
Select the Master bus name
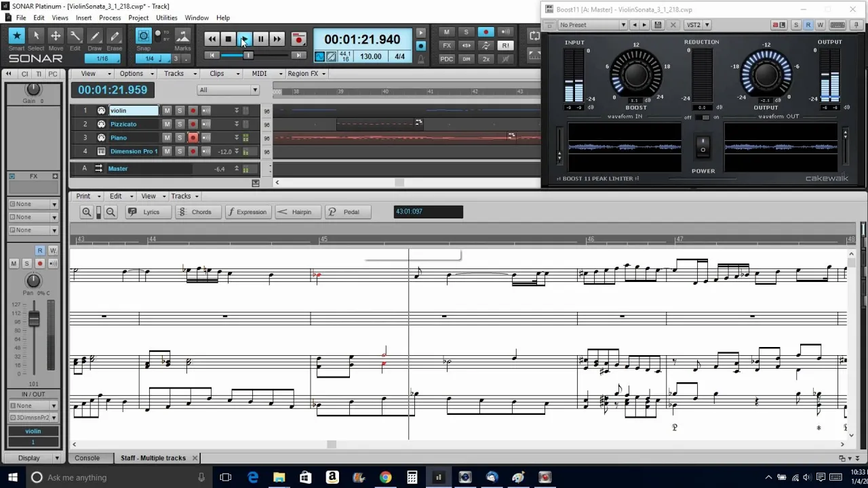(117, 168)
